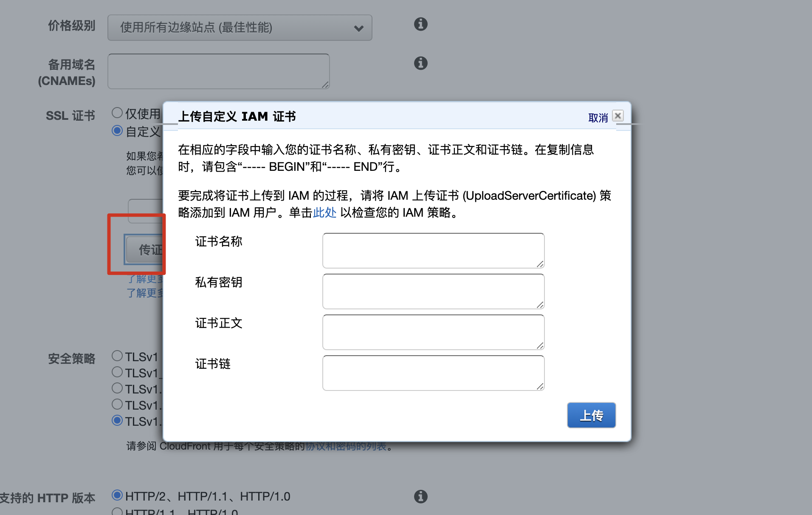This screenshot has height=515, width=812.
Task: Click the 取消 link in dialog header
Action: point(598,118)
